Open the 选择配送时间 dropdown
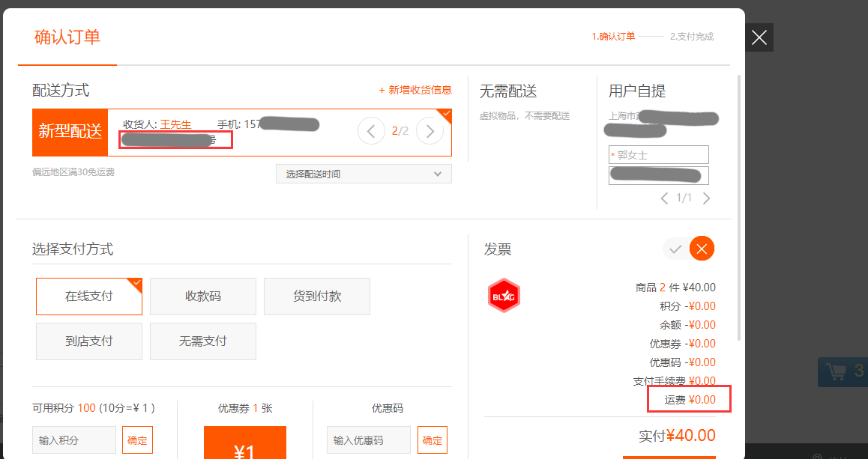The width and height of the screenshot is (868, 459). (364, 174)
